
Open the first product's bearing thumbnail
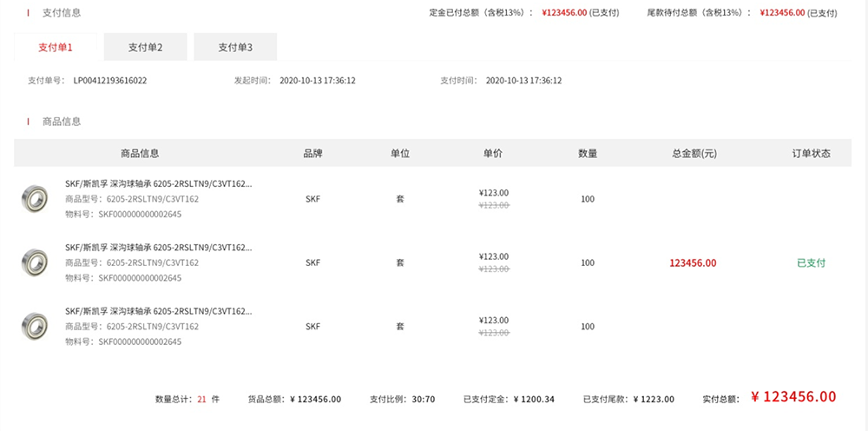coord(35,198)
